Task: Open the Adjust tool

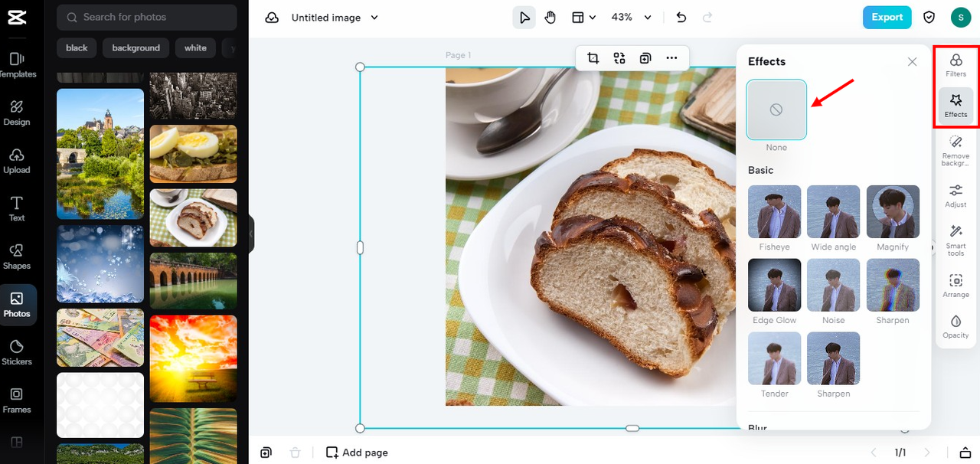Action: [955, 196]
